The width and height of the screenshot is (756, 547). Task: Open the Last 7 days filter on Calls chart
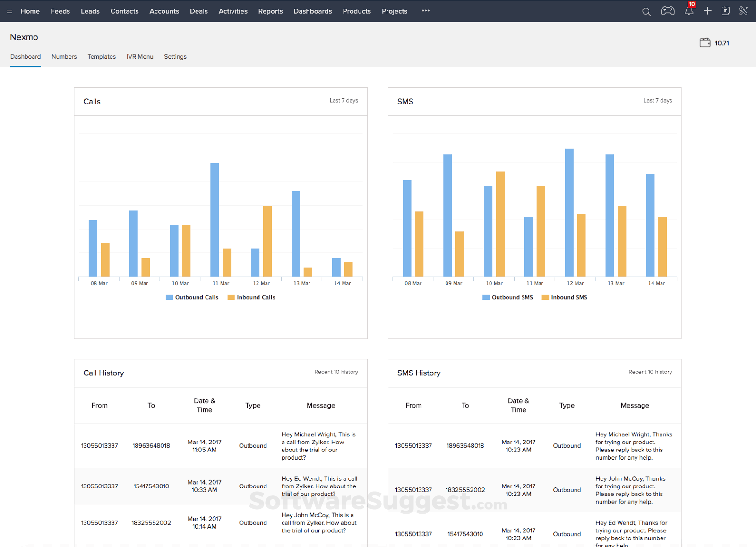[344, 100]
